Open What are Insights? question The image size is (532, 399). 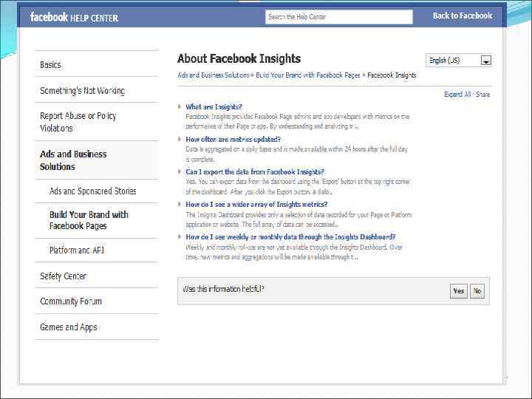(x=214, y=106)
